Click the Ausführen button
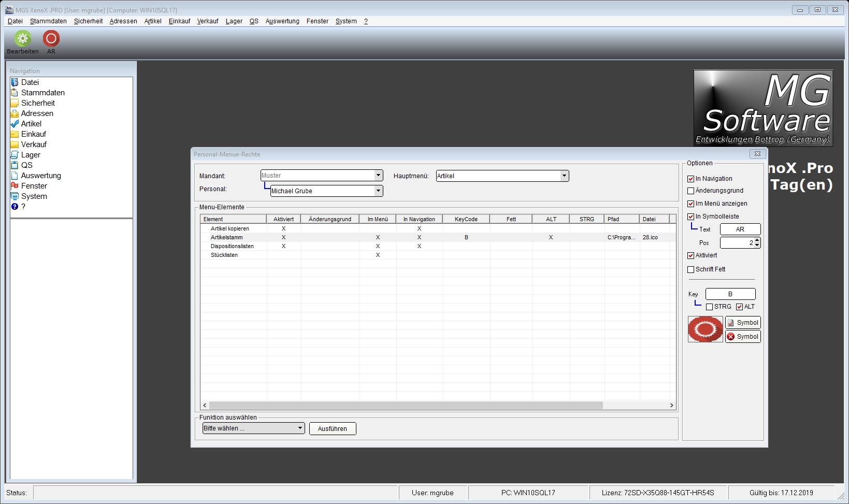The width and height of the screenshot is (849, 504). pyautogui.click(x=333, y=429)
